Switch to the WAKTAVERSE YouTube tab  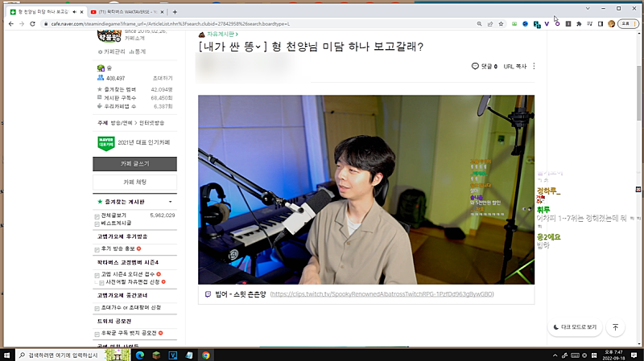click(127, 12)
